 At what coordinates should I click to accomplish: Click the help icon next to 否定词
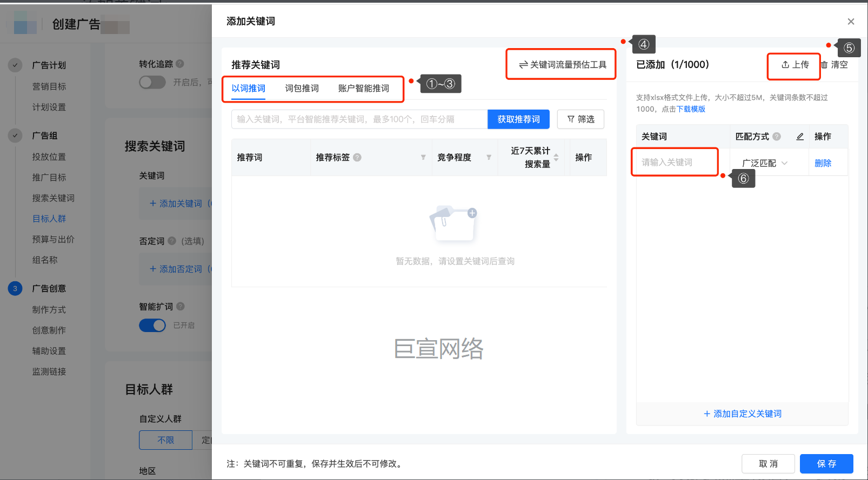172,241
